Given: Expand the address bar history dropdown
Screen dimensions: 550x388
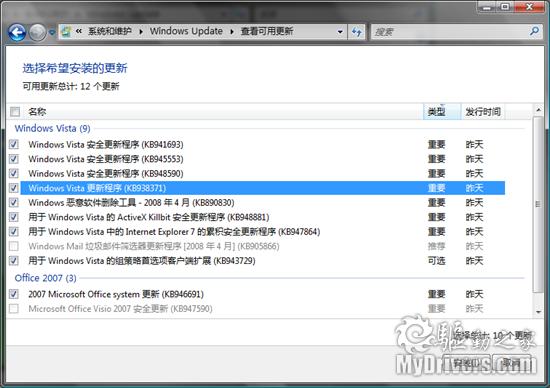Looking at the screenshot, I should click(340, 32).
